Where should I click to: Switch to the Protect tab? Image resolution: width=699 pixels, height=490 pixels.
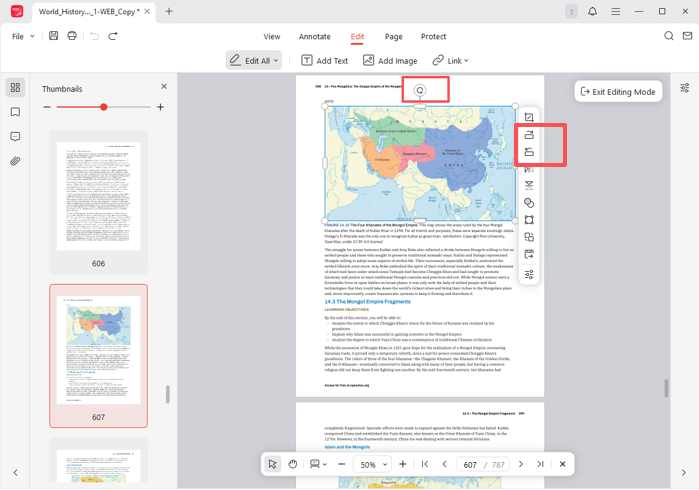click(x=433, y=37)
